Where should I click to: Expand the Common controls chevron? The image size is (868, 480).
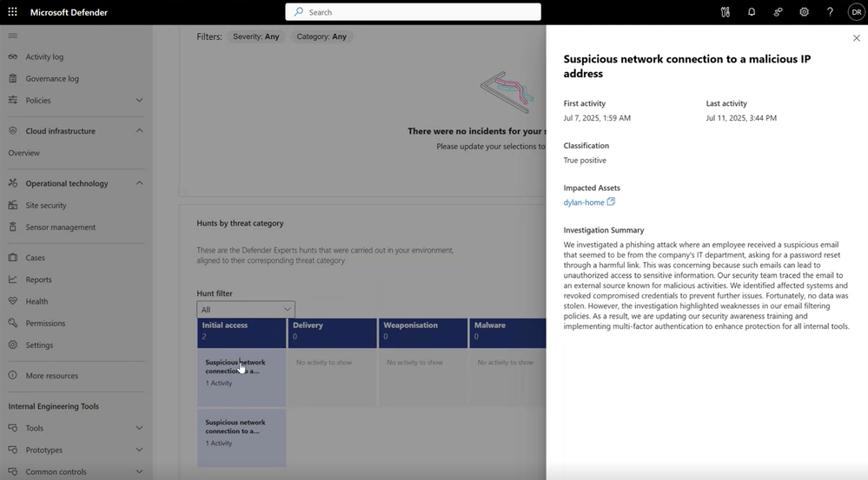(x=140, y=471)
